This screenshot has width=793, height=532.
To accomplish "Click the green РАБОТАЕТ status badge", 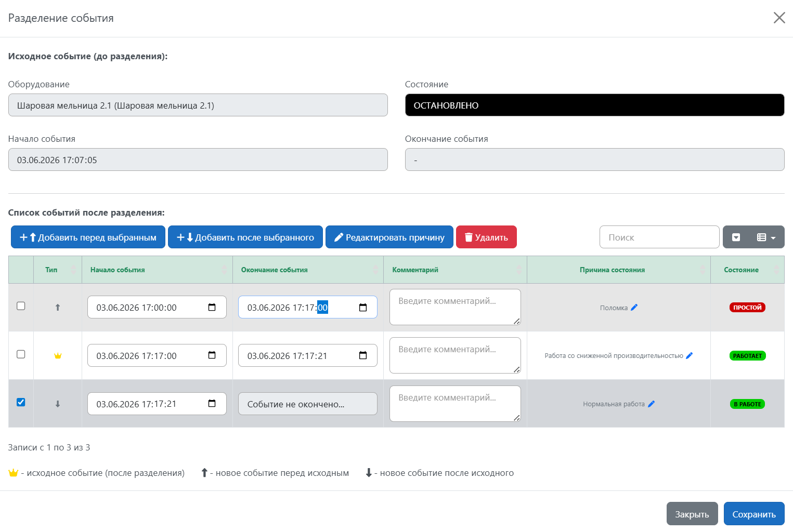I will (x=747, y=356).
